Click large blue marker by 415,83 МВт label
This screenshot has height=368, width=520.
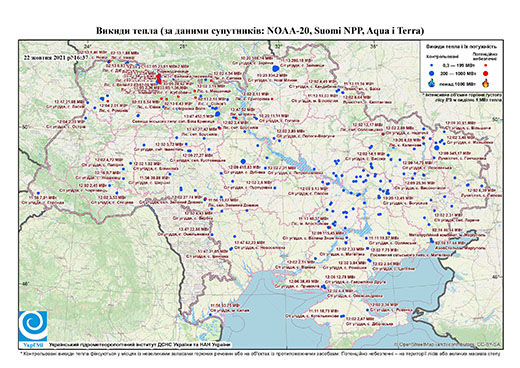click(x=243, y=161)
